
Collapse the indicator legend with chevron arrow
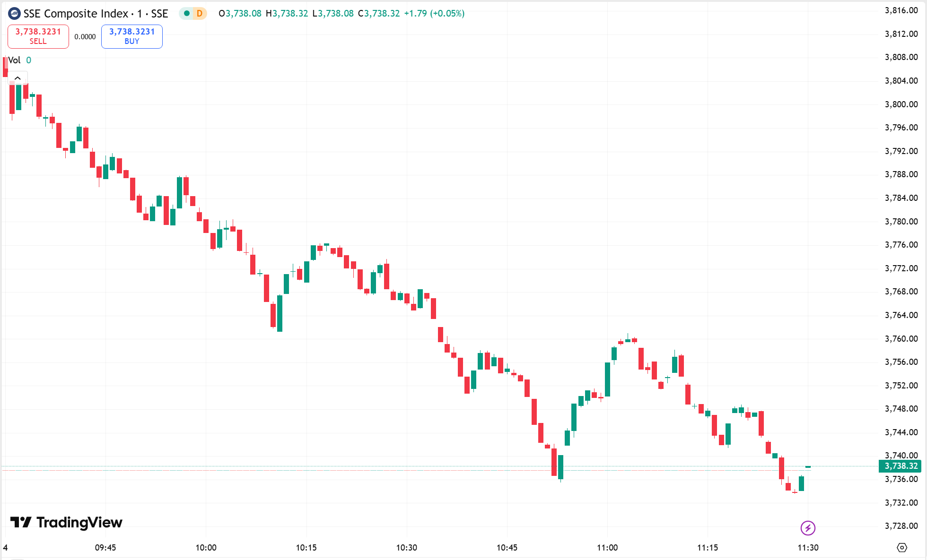click(17, 78)
